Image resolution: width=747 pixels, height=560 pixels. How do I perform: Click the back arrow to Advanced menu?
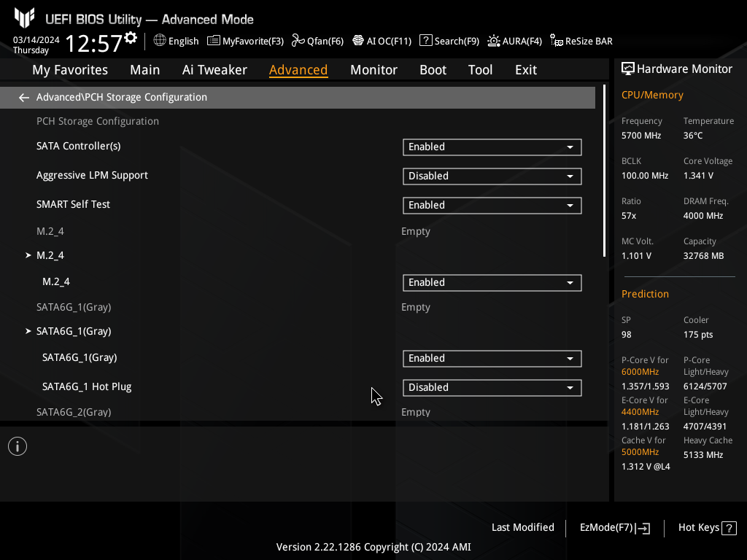pyautogui.click(x=24, y=98)
